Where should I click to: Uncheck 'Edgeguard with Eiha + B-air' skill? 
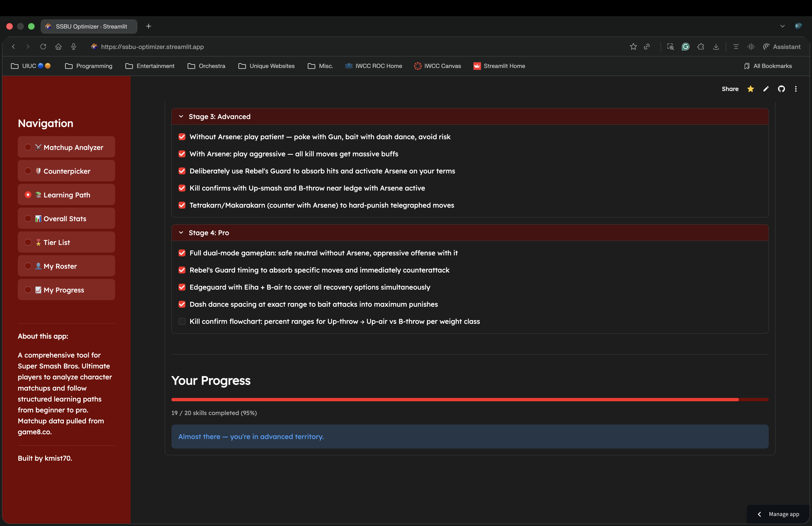pos(182,287)
